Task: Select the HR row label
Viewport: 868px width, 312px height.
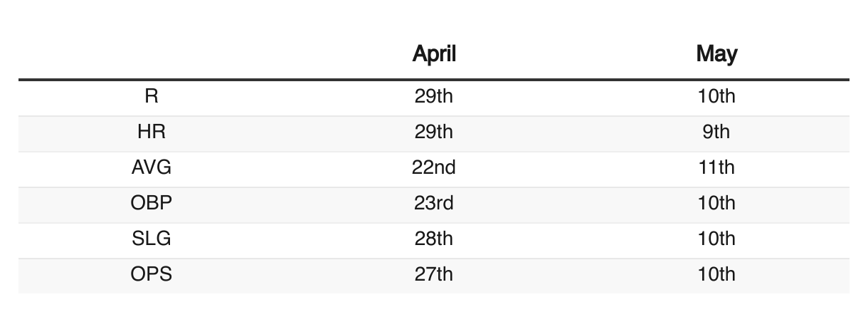Action: point(152,132)
